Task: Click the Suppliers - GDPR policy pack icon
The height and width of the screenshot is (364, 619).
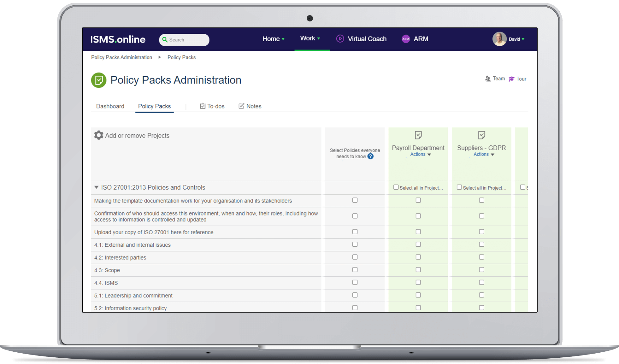Action: 481,135
